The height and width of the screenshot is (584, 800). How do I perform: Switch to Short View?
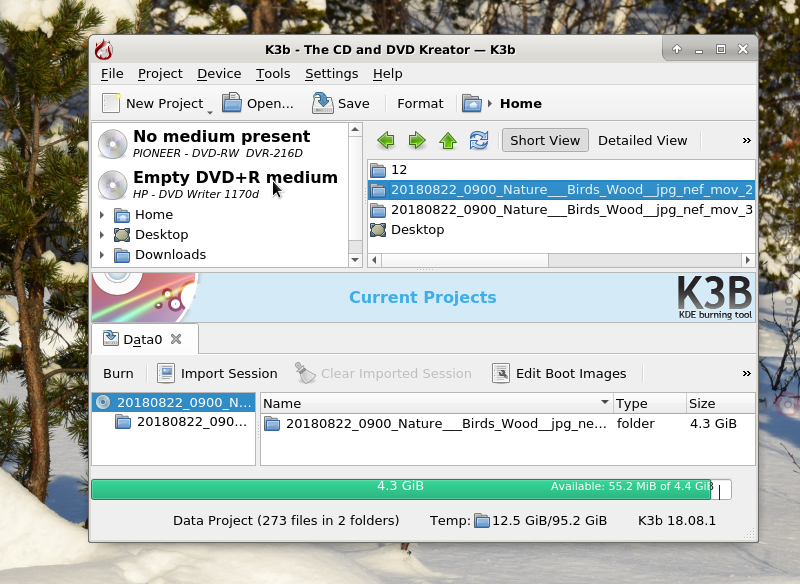click(545, 140)
